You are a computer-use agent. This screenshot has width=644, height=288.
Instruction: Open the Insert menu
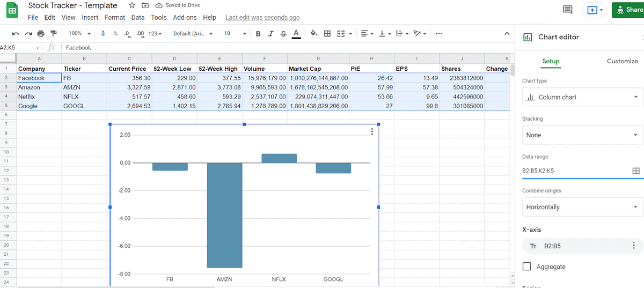click(x=90, y=17)
